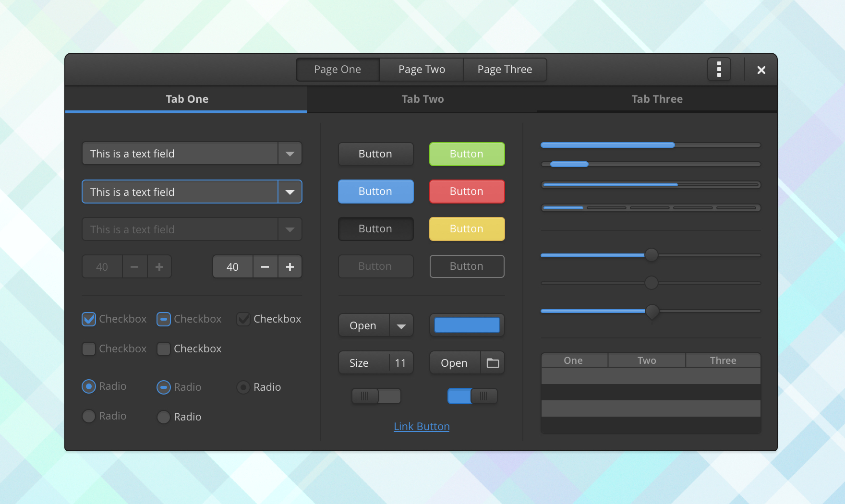
Task: Click the minus of the enabled 40 spinner
Action: 265,267
